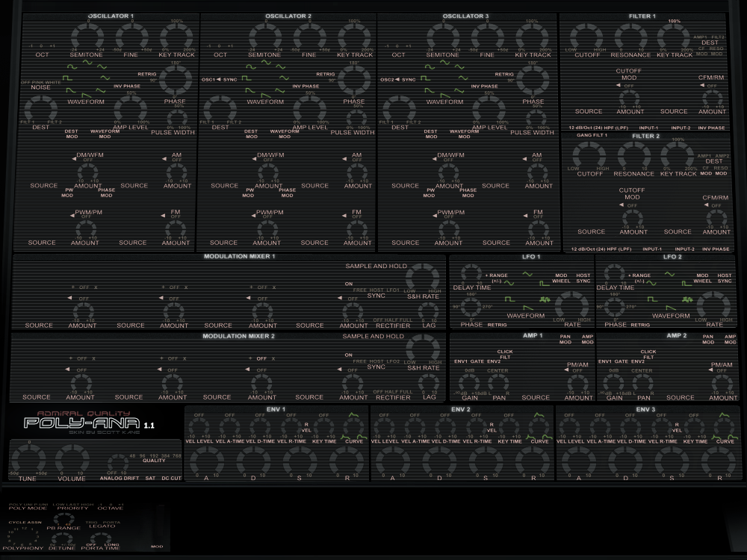Choose topmost waveform icon in Oscillator 2

pos(267,62)
